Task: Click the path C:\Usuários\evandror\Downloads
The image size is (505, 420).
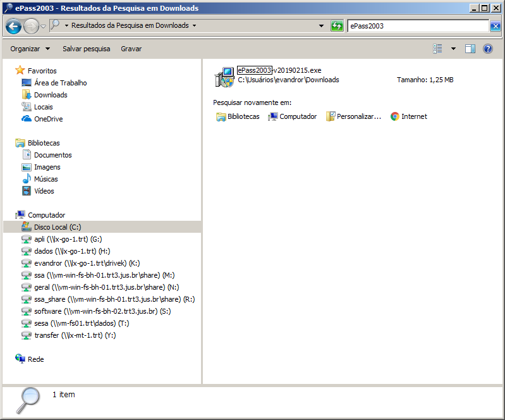Action: [288, 80]
